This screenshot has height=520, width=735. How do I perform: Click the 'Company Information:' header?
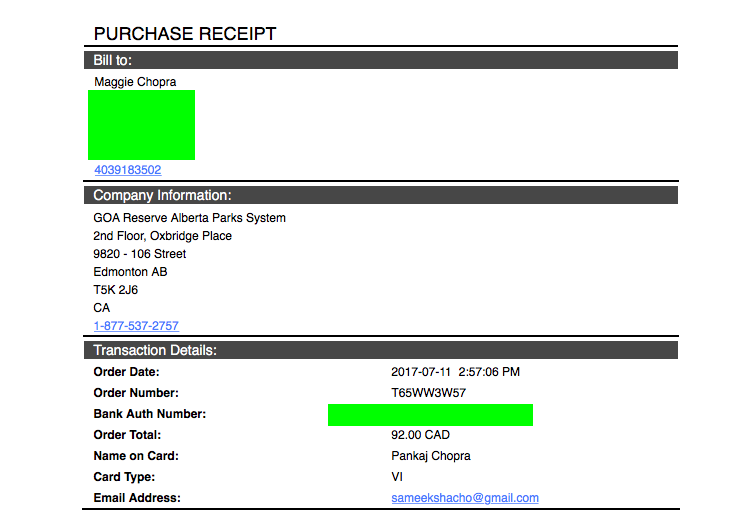coord(381,195)
